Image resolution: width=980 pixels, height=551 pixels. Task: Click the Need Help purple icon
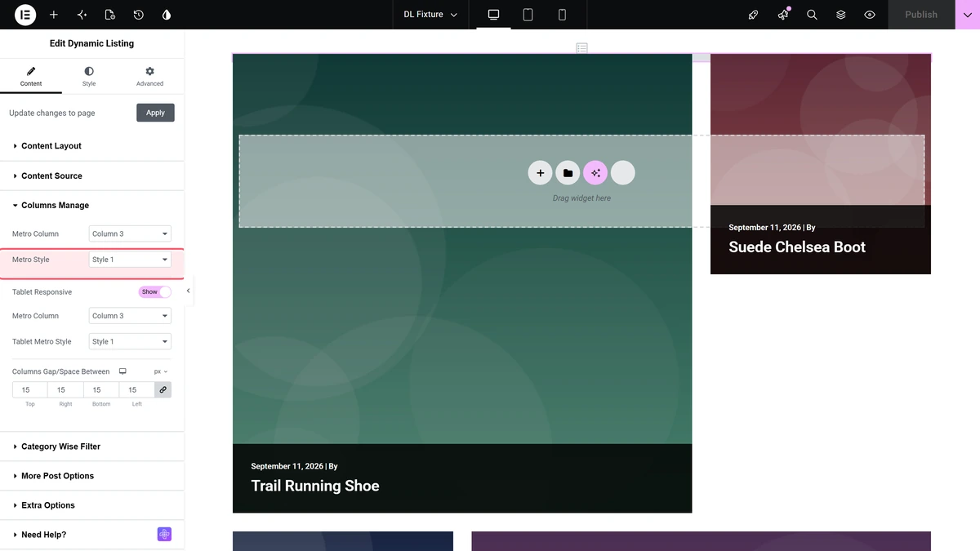(x=164, y=535)
